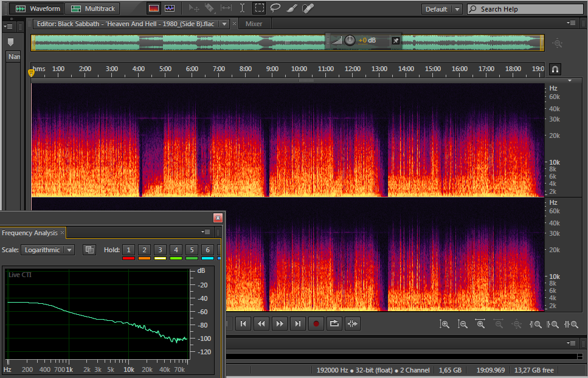Viewport: 588px width, 378px height.
Task: Click the Search Help field
Action: tap(525, 9)
